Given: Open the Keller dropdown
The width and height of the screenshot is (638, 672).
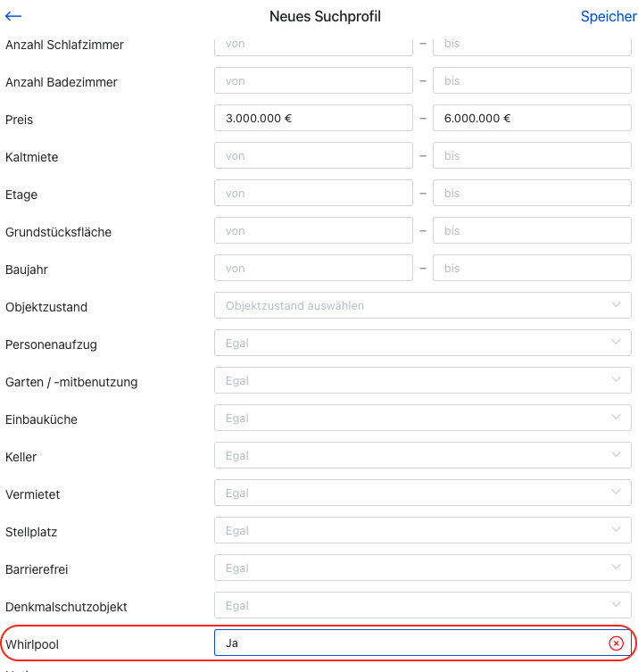Looking at the screenshot, I should tap(422, 455).
